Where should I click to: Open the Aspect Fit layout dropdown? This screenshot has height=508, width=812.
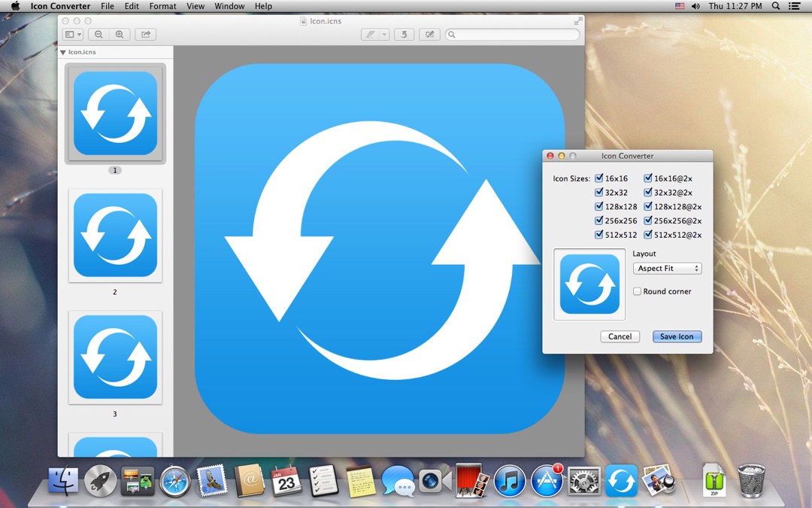pyautogui.click(x=667, y=268)
